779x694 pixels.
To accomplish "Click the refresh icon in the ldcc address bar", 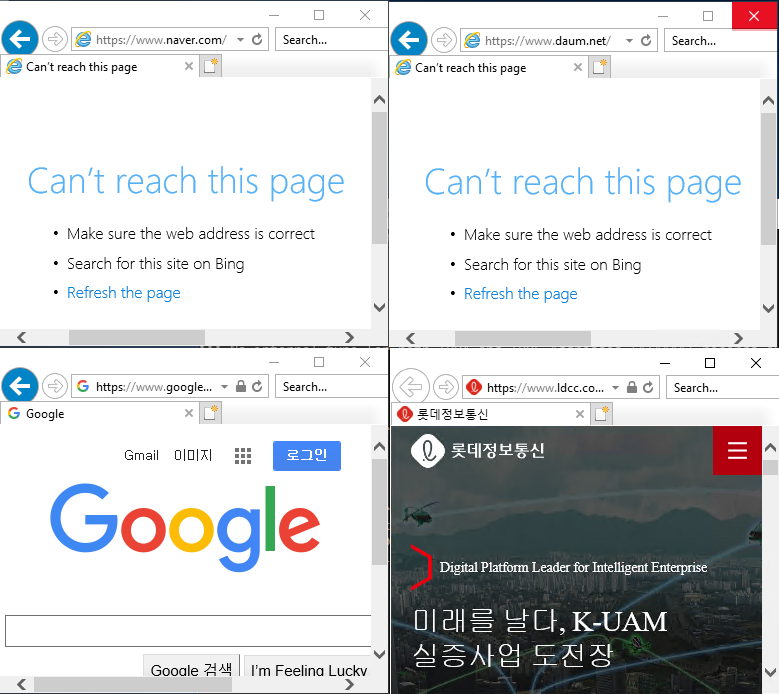I will [x=648, y=387].
